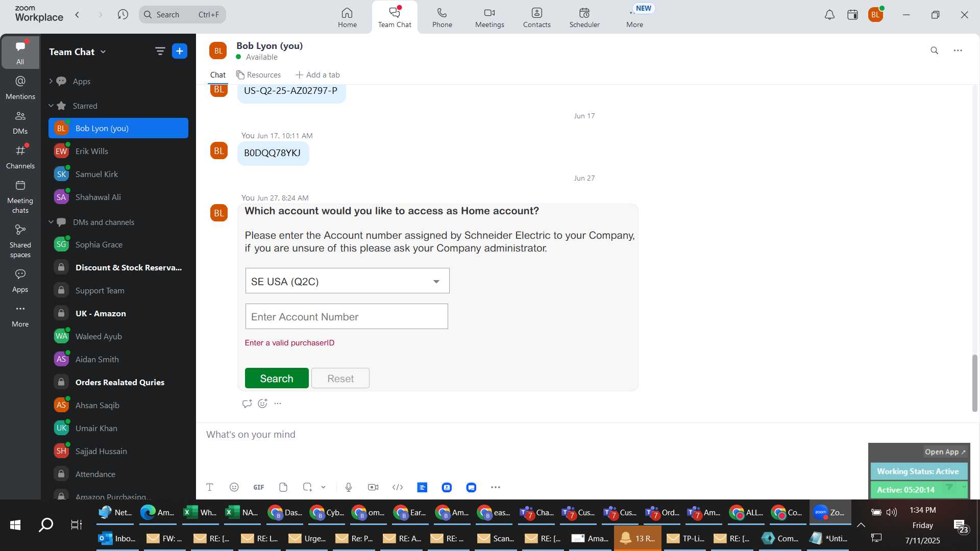Search within this chat using magnifier

[935, 51]
